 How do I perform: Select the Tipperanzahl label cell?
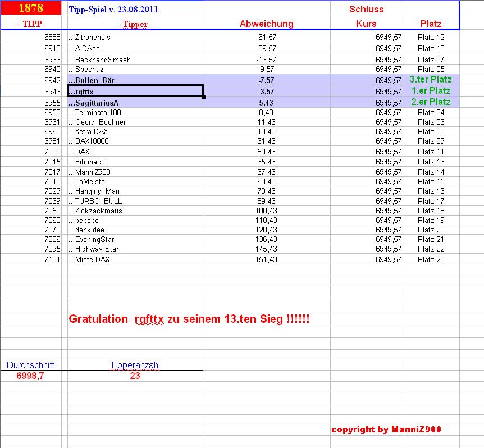[x=135, y=365]
